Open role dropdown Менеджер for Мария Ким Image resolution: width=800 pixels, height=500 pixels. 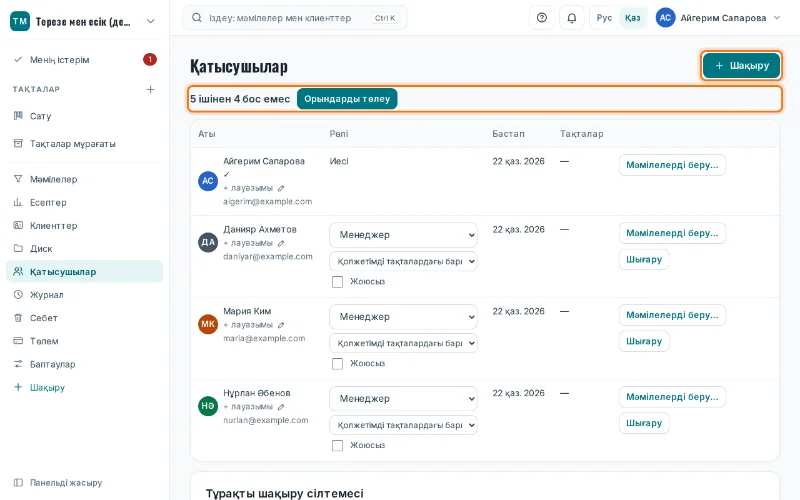404,317
